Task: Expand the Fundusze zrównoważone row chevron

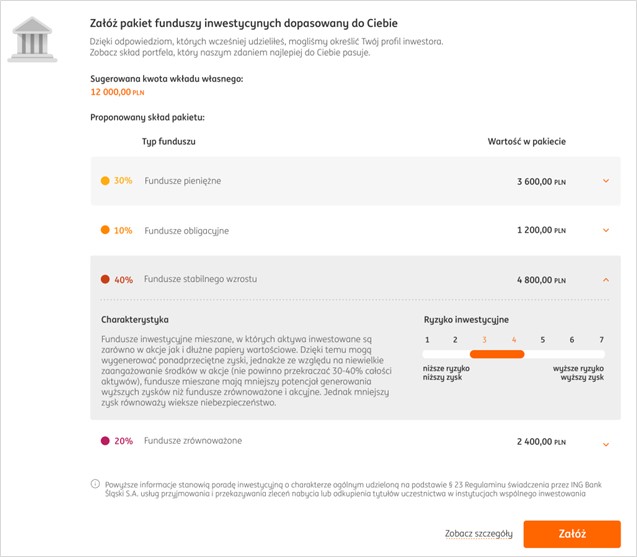Action: (606, 443)
